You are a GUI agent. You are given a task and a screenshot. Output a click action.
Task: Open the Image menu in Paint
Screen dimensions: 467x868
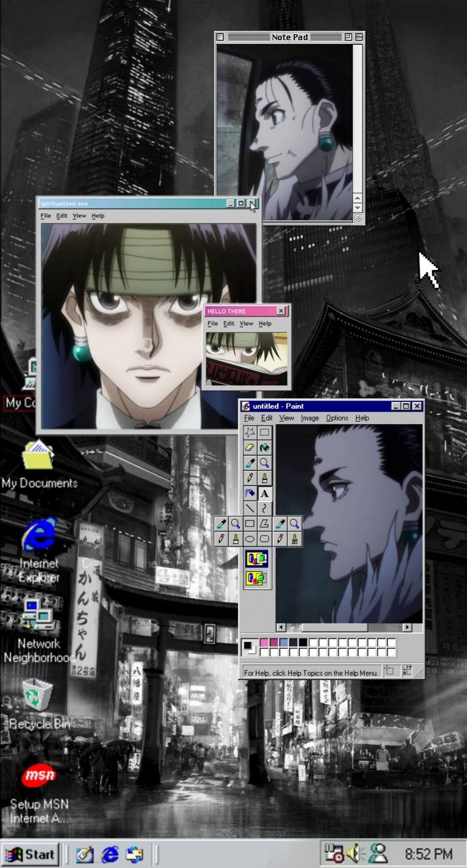pyautogui.click(x=310, y=418)
